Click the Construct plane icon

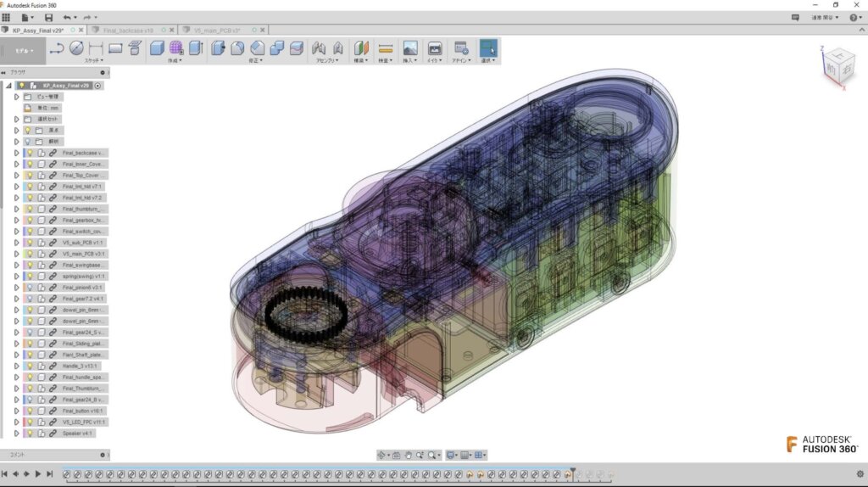tap(361, 48)
